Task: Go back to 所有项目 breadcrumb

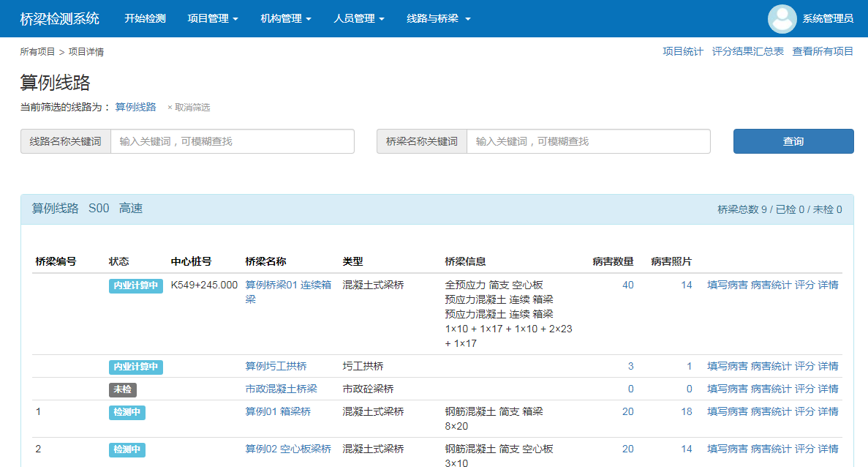Action: pyautogui.click(x=38, y=52)
